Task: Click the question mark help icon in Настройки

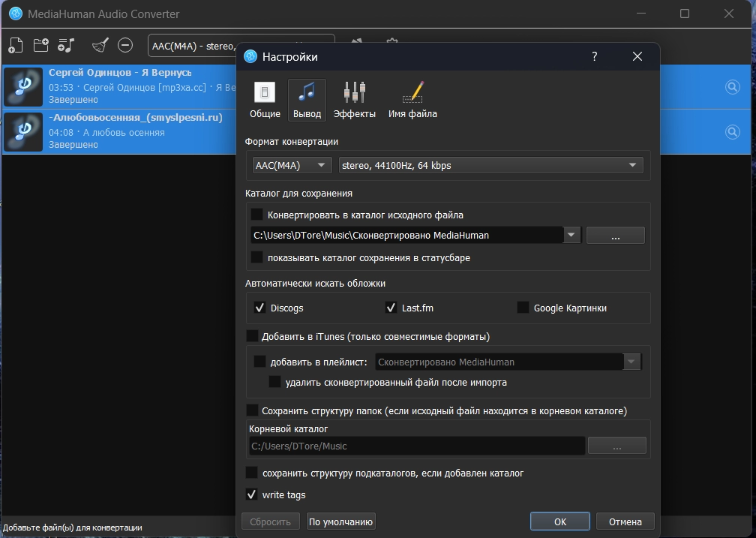Action: tap(595, 57)
